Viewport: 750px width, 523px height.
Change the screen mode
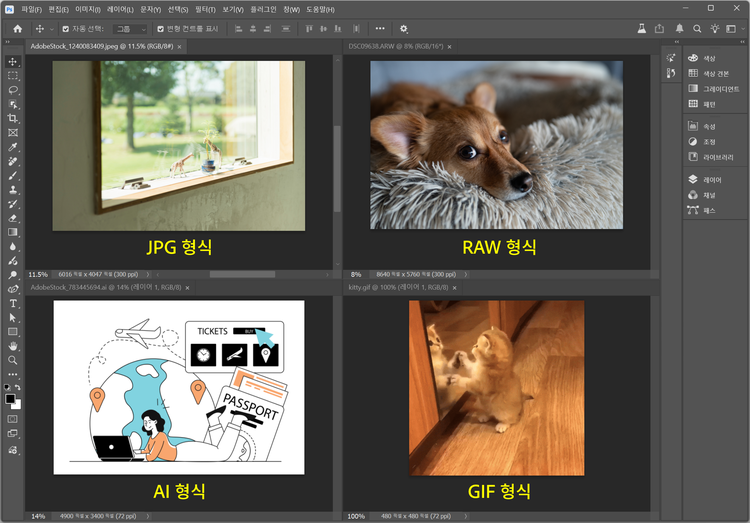(x=12, y=434)
